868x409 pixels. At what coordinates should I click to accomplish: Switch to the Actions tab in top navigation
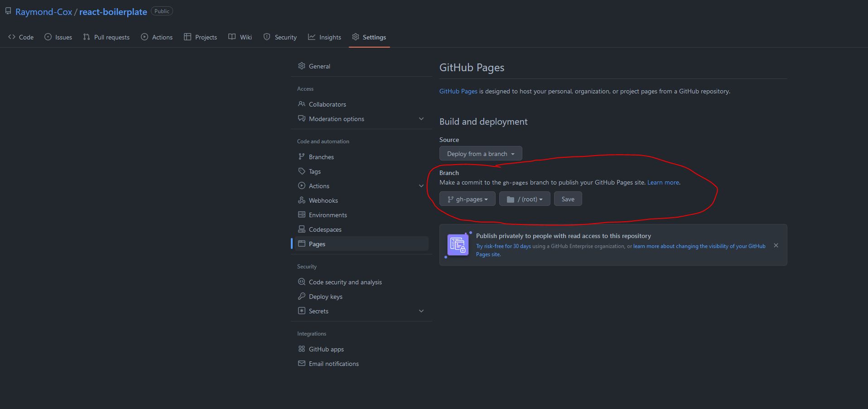tap(157, 37)
